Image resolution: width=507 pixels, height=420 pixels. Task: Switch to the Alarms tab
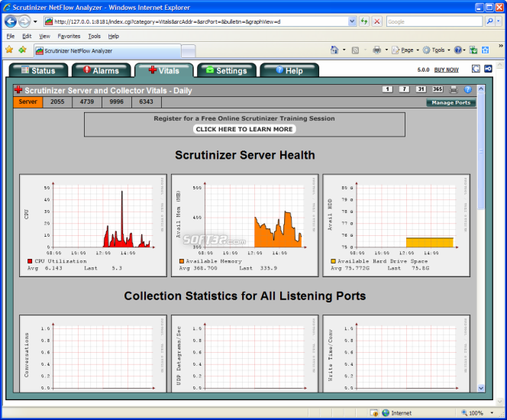click(x=102, y=70)
